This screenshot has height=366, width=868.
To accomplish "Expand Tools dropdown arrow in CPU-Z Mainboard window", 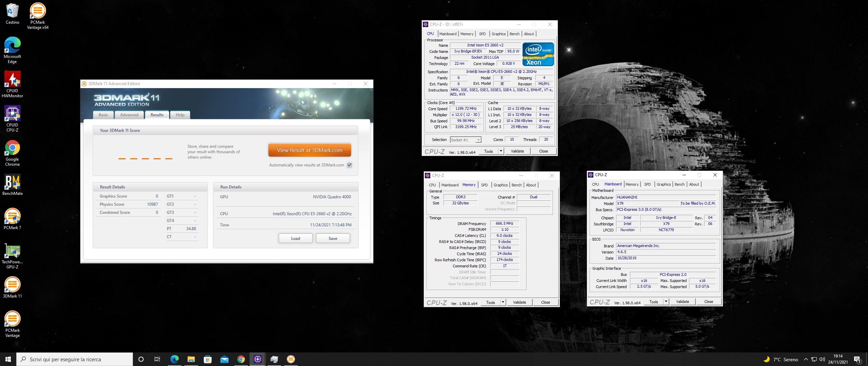I will 666,302.
